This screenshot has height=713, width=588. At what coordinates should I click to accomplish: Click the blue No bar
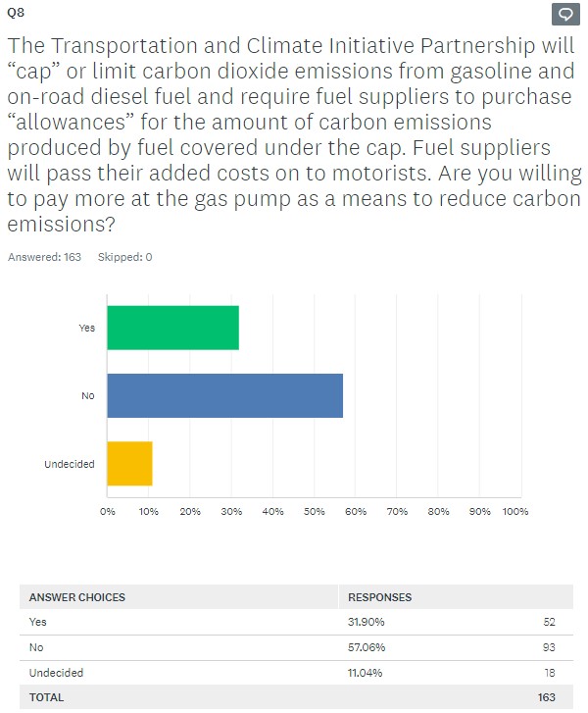224,395
